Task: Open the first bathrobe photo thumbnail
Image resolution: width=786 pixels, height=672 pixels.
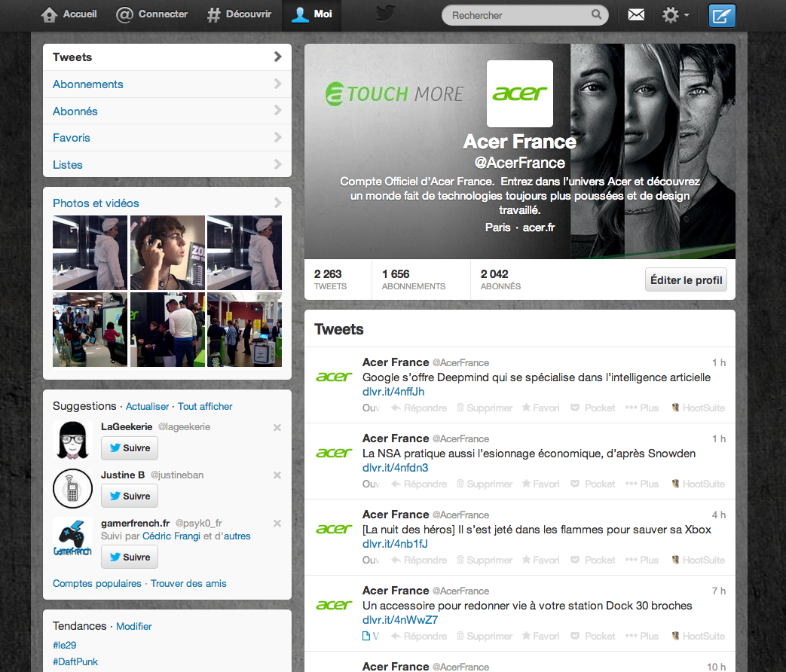Action: 90,252
